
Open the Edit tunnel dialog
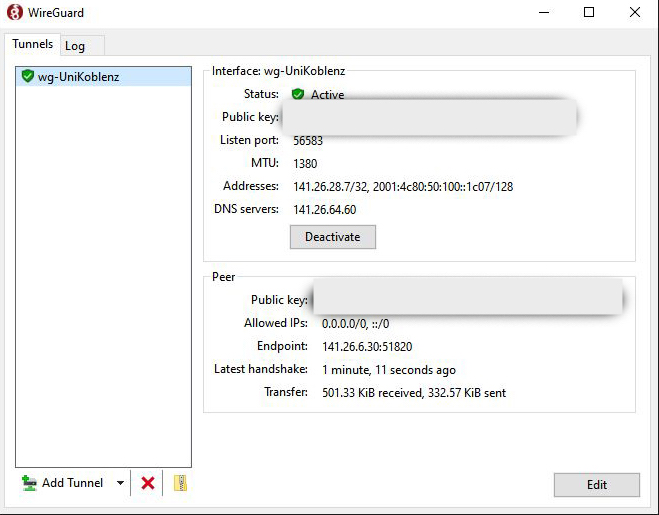(596, 485)
